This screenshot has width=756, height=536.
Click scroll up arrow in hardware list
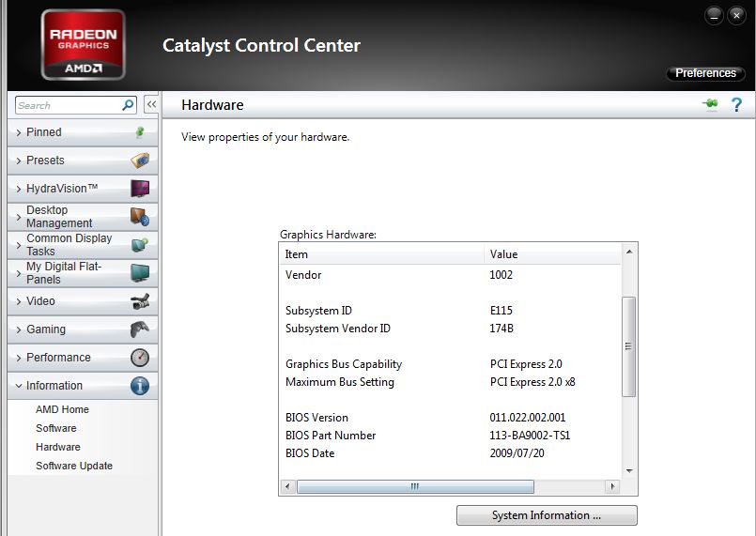click(x=628, y=252)
